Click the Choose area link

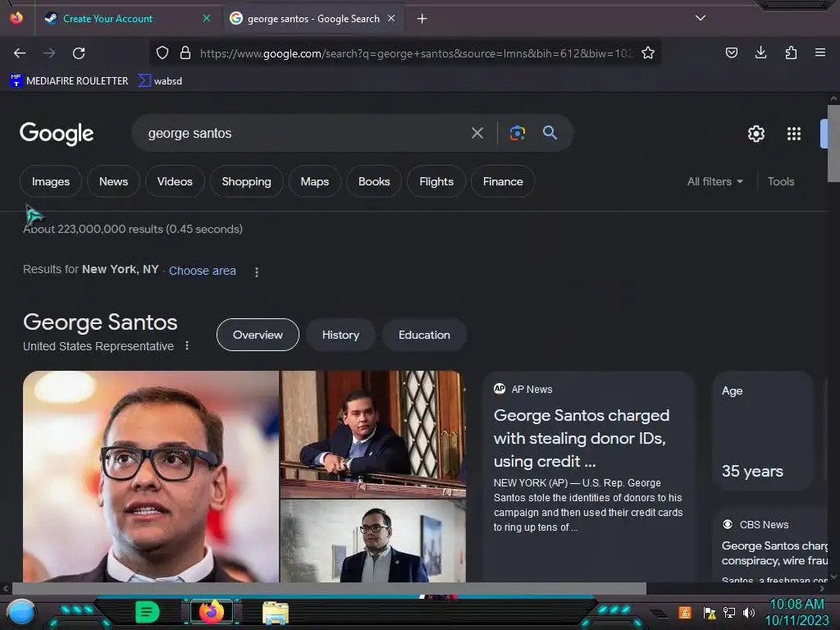point(202,271)
